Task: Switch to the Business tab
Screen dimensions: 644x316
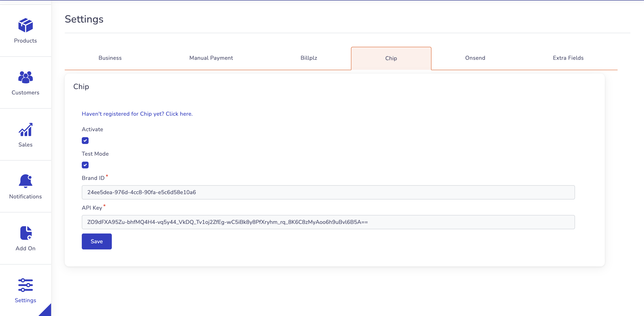Action: coord(110,58)
